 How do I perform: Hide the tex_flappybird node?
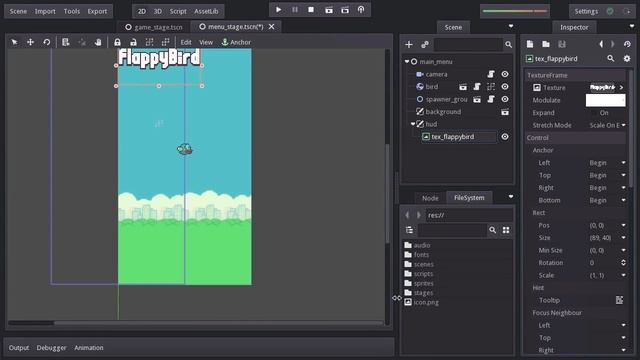click(x=505, y=137)
